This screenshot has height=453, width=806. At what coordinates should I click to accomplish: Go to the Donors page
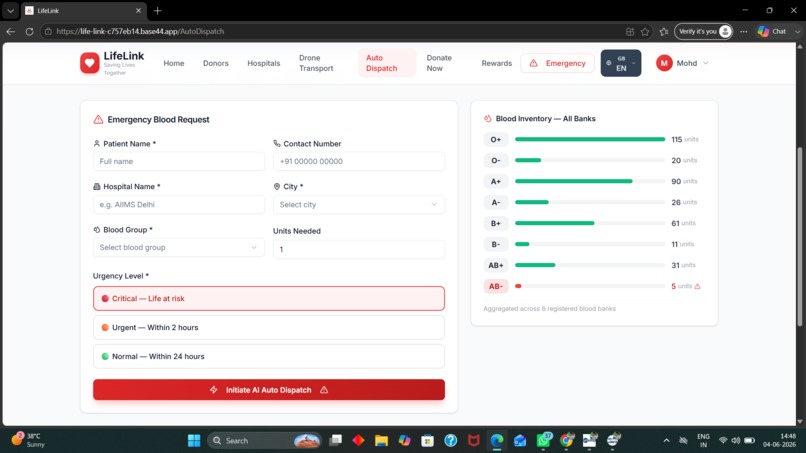pos(215,63)
